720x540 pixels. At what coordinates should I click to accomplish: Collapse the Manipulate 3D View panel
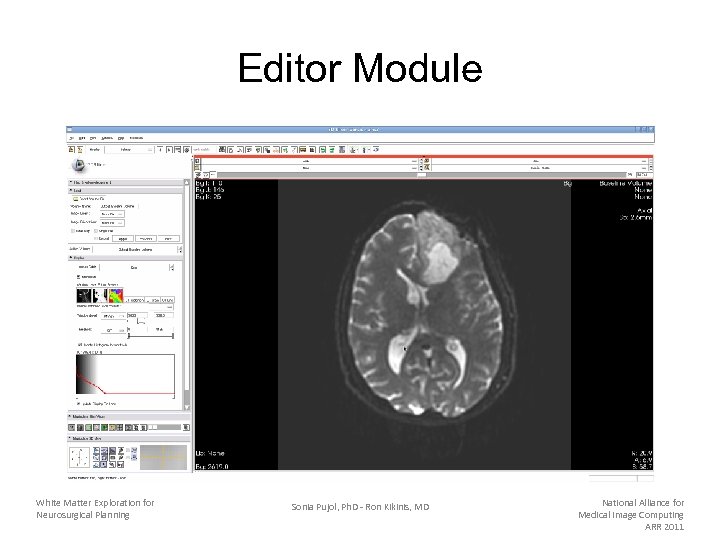(129, 438)
